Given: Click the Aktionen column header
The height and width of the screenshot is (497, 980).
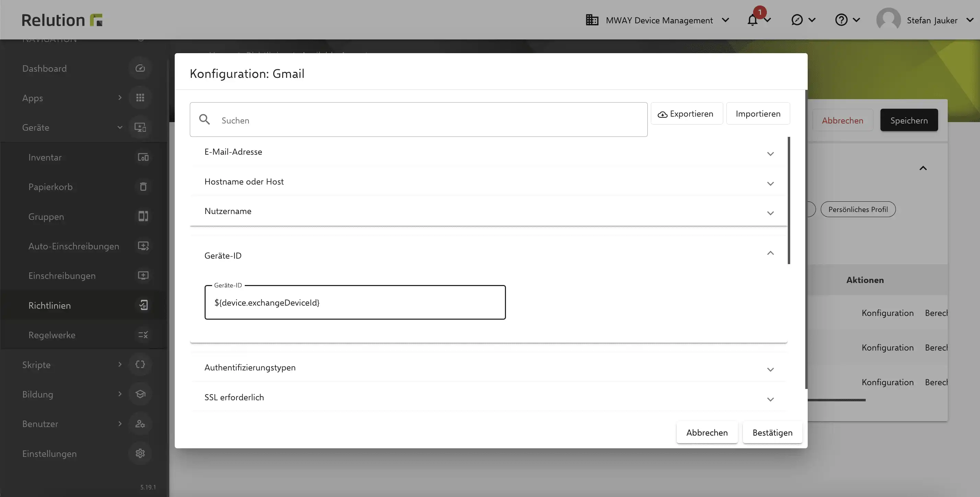Looking at the screenshot, I should tap(865, 280).
